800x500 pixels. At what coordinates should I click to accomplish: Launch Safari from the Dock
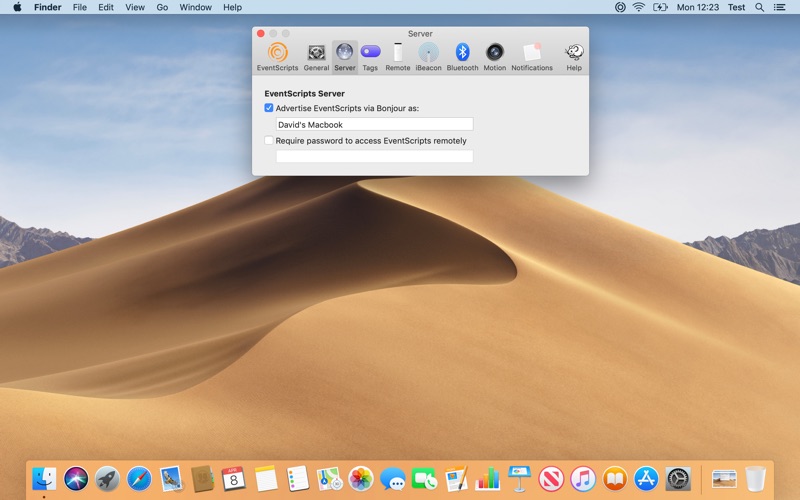tap(140, 479)
